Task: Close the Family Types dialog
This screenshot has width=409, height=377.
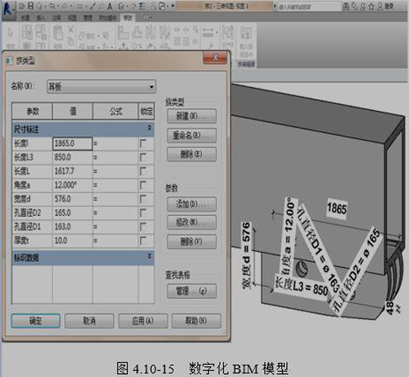Action: coord(215,58)
